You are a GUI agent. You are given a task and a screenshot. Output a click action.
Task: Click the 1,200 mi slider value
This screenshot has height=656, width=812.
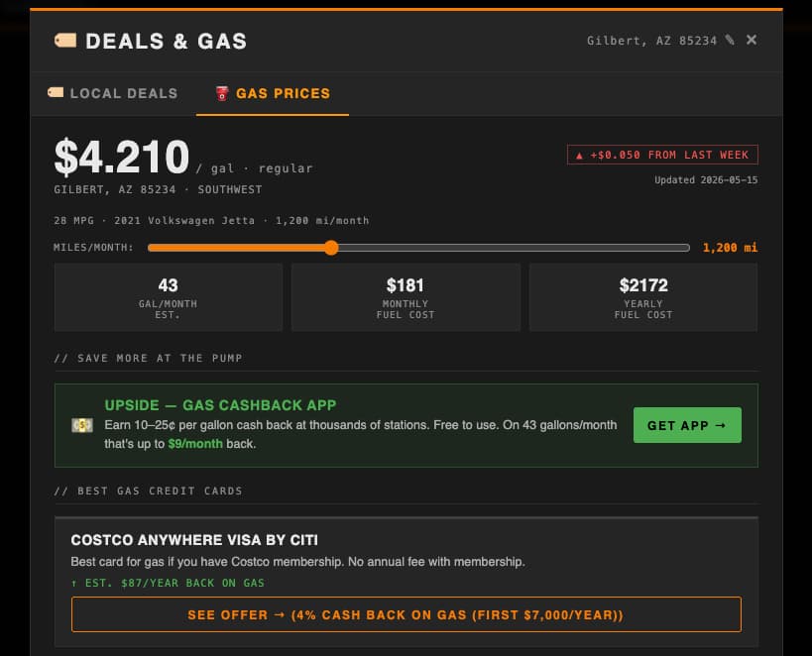tap(730, 248)
